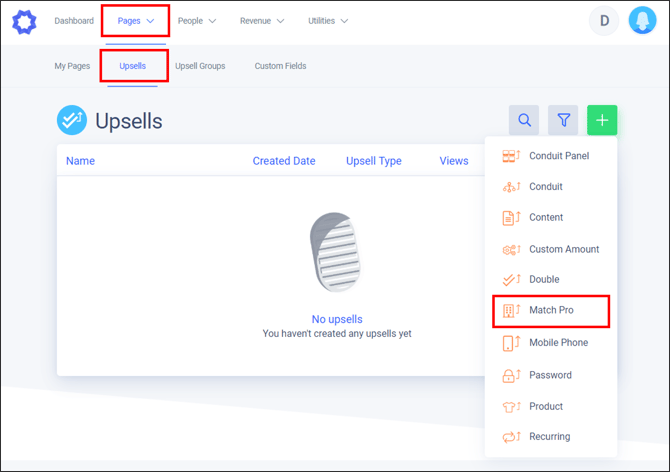Screen dimensions: 670x472
Task: Open the Custom Fields tab
Action: (x=280, y=66)
